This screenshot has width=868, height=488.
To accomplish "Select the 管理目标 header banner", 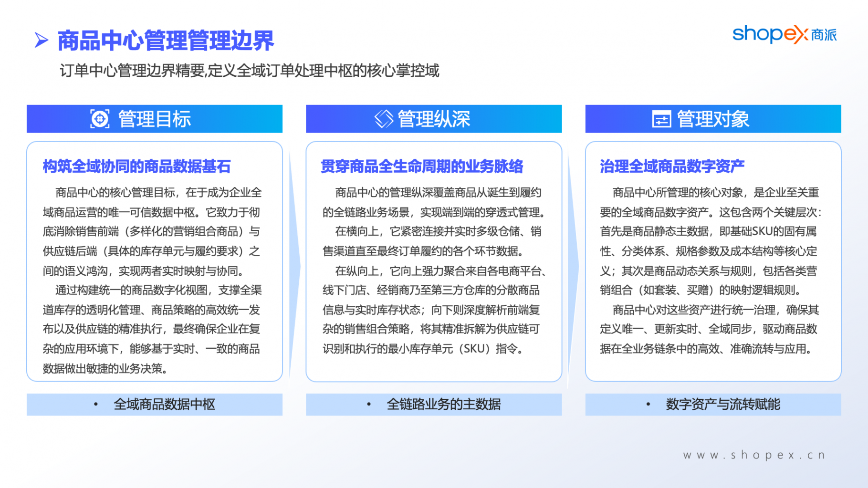I will [155, 119].
